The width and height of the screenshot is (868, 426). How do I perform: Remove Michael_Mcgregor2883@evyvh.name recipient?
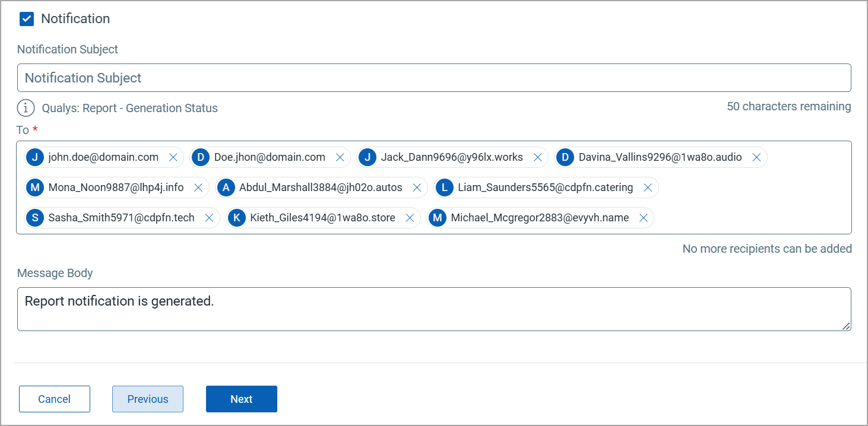[x=643, y=218]
